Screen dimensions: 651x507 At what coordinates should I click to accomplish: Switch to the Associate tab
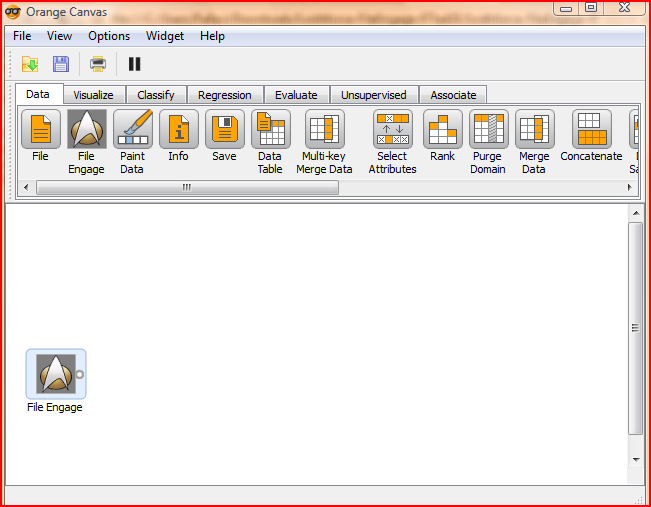pos(453,95)
